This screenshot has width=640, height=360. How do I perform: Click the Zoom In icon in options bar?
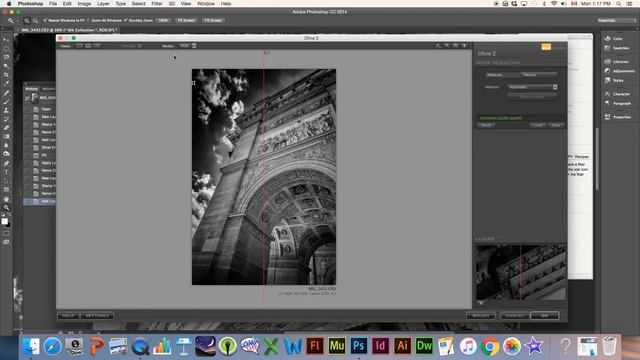coord(27,20)
